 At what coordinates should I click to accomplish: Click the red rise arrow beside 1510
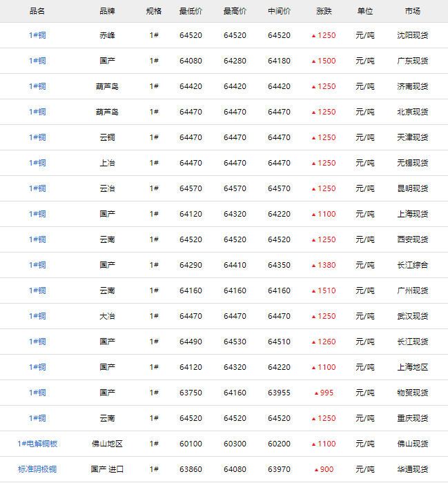[x=313, y=291]
